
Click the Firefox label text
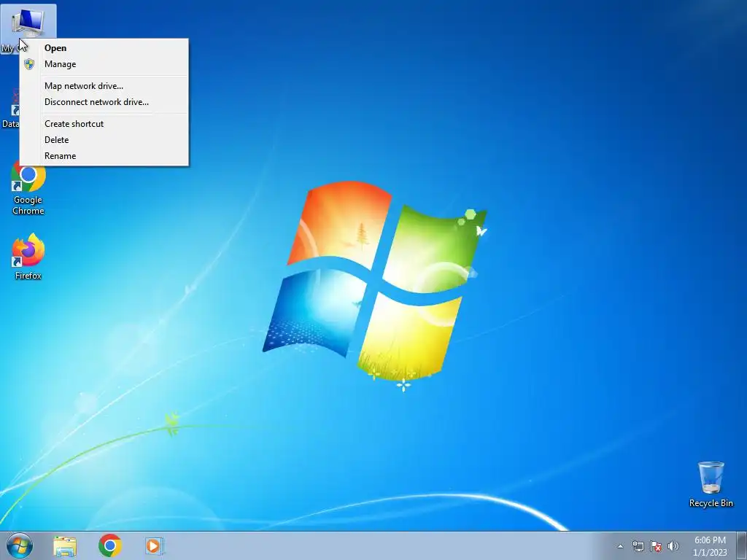[28, 276]
